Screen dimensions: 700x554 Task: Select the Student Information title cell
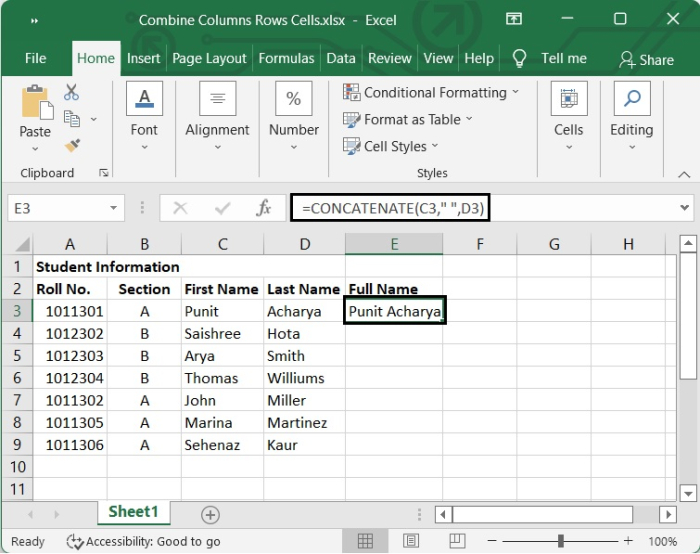(x=107, y=267)
